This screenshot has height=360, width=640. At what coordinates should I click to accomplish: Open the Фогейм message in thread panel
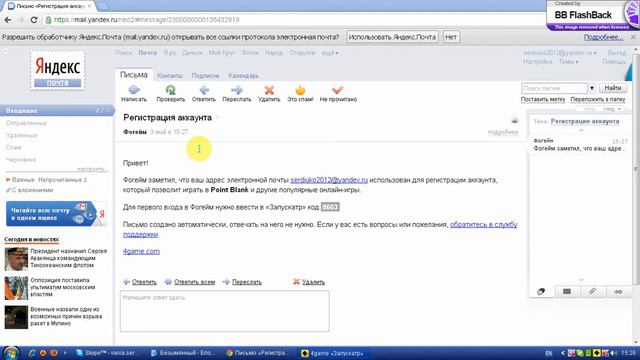(580, 145)
